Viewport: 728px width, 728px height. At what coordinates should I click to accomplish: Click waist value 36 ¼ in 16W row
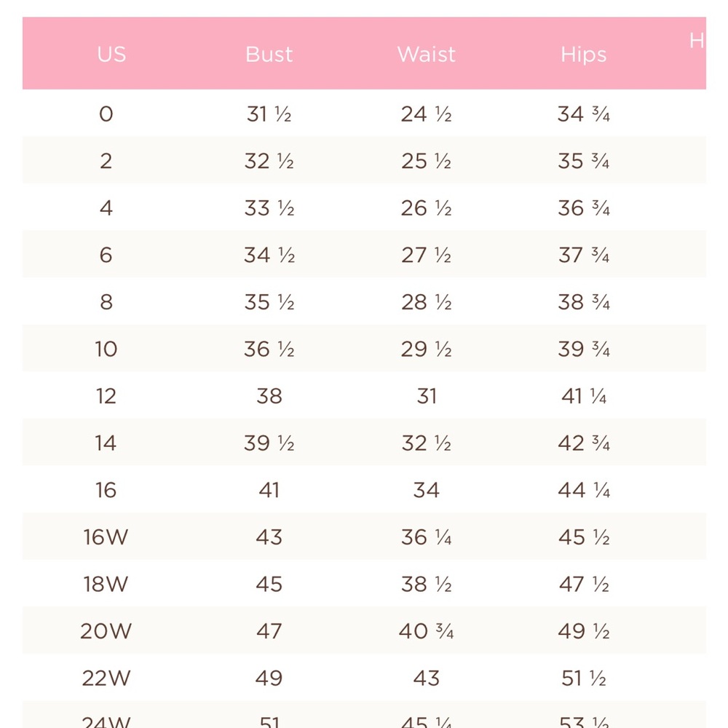pos(426,537)
